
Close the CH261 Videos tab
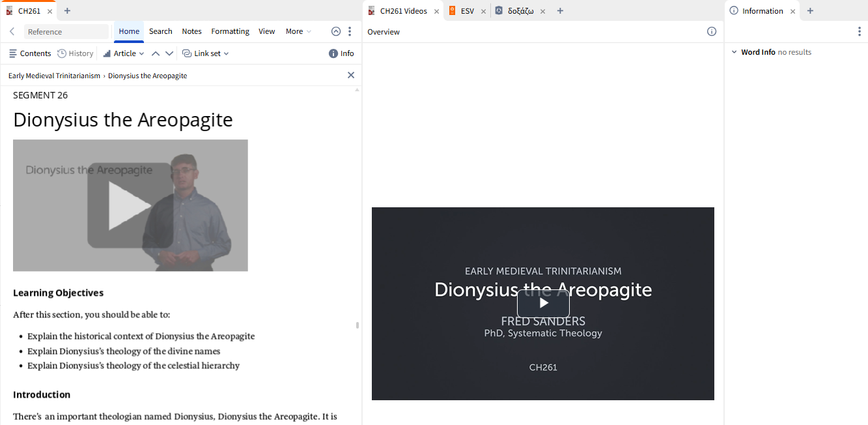click(437, 11)
